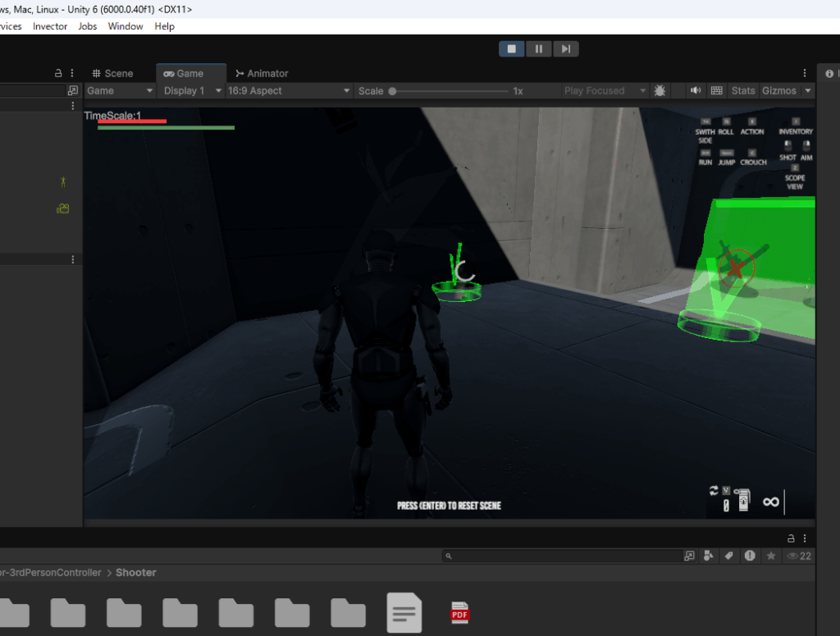Mute game audio with the speaker icon
The height and width of the screenshot is (636, 840).
point(696,91)
